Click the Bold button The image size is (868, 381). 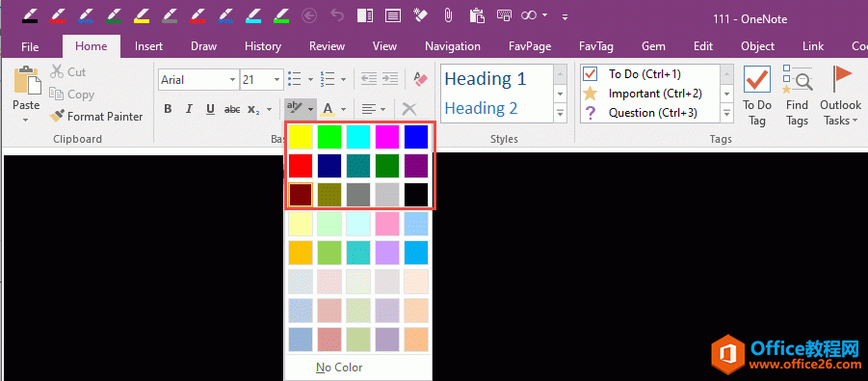[168, 109]
